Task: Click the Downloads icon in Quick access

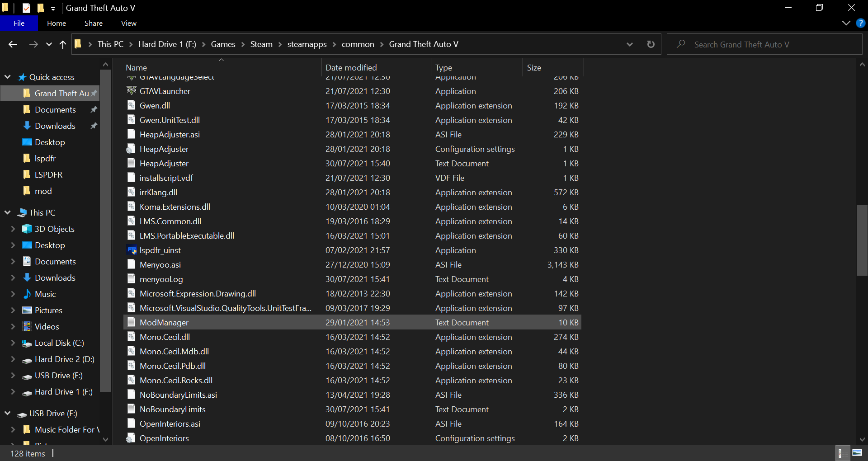Action: [27, 126]
